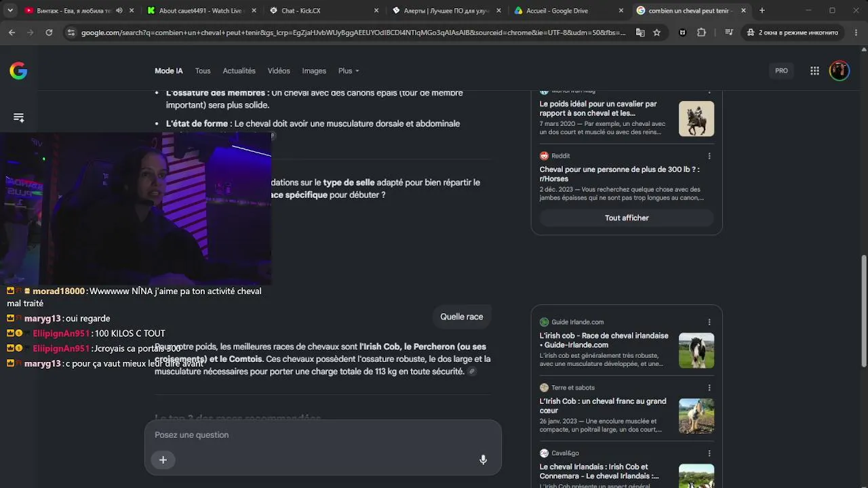
Task: Click chat username morad18000
Action: tap(59, 291)
